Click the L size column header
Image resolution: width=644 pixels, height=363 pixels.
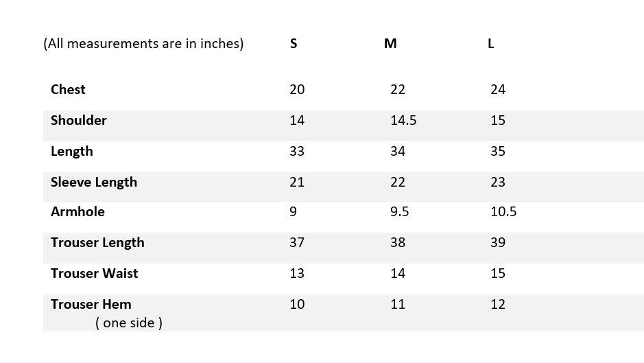(x=490, y=44)
